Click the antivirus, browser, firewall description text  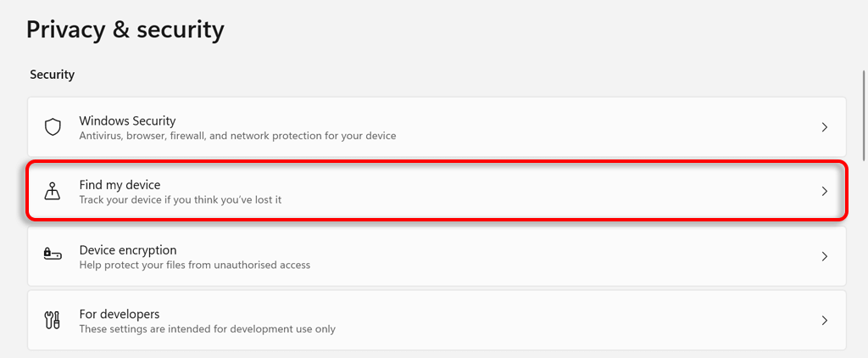[x=237, y=136]
